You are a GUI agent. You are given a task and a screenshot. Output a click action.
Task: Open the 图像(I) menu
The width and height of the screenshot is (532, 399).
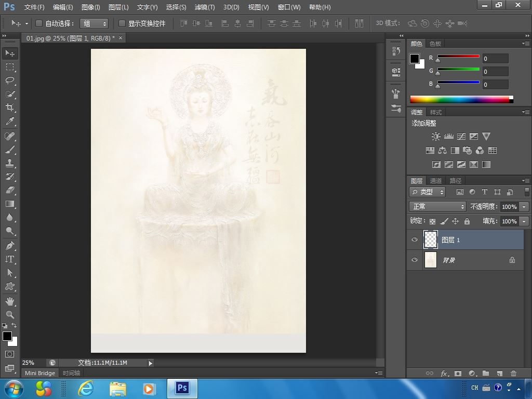(90, 7)
